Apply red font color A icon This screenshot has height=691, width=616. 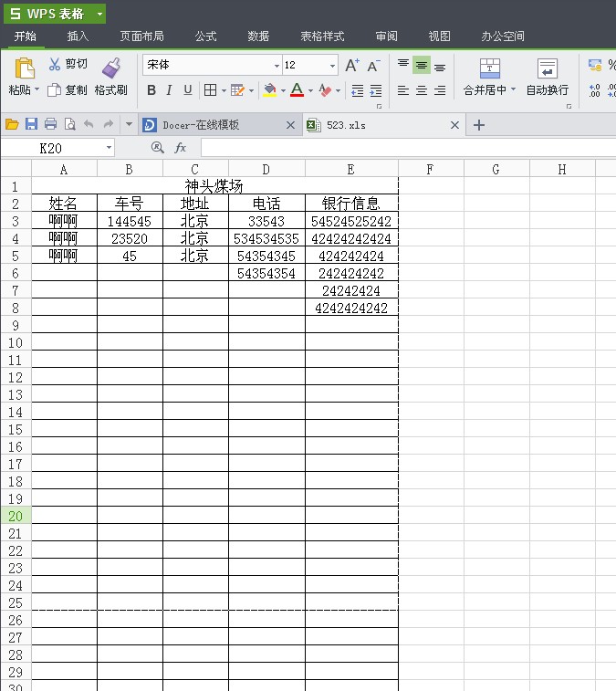coord(297,89)
